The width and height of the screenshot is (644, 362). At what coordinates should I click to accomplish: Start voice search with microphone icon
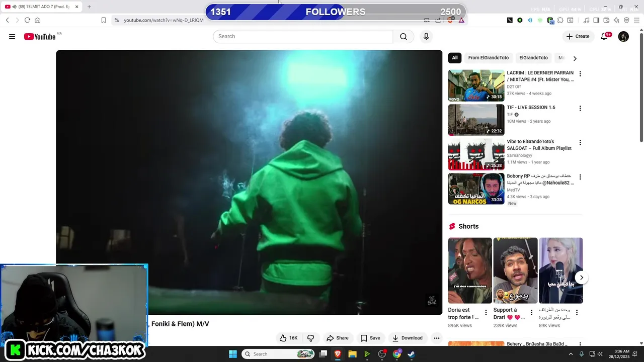click(426, 36)
